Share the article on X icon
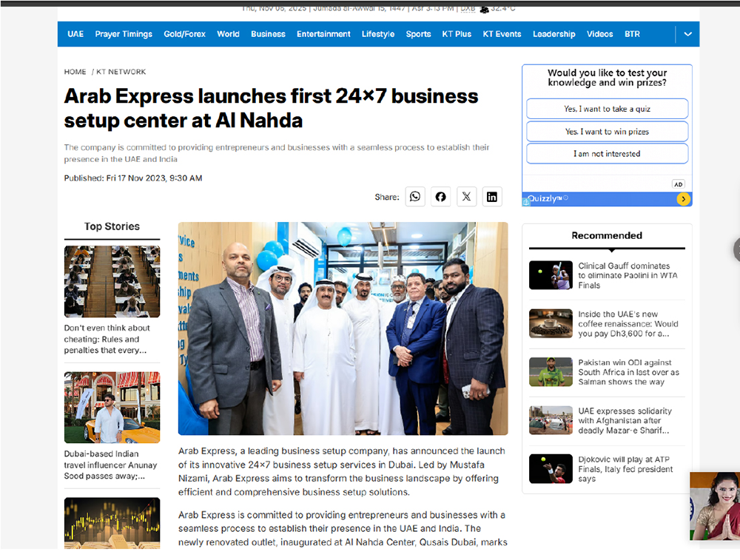The width and height of the screenshot is (740, 560). [x=466, y=197]
